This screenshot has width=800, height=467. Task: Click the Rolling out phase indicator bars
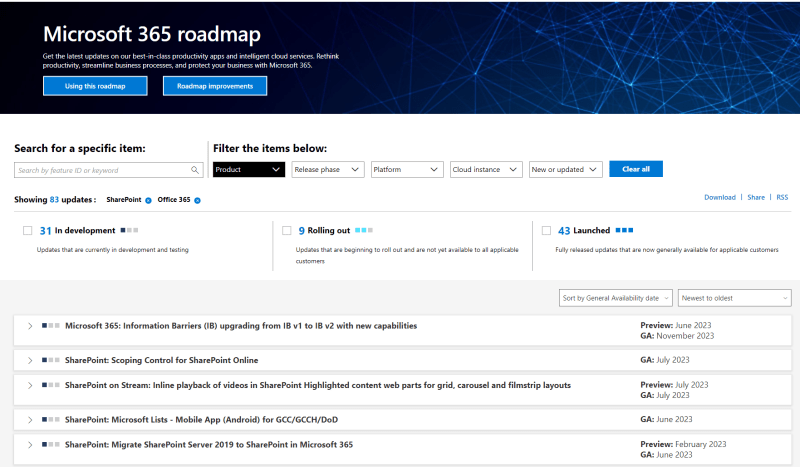click(x=364, y=230)
